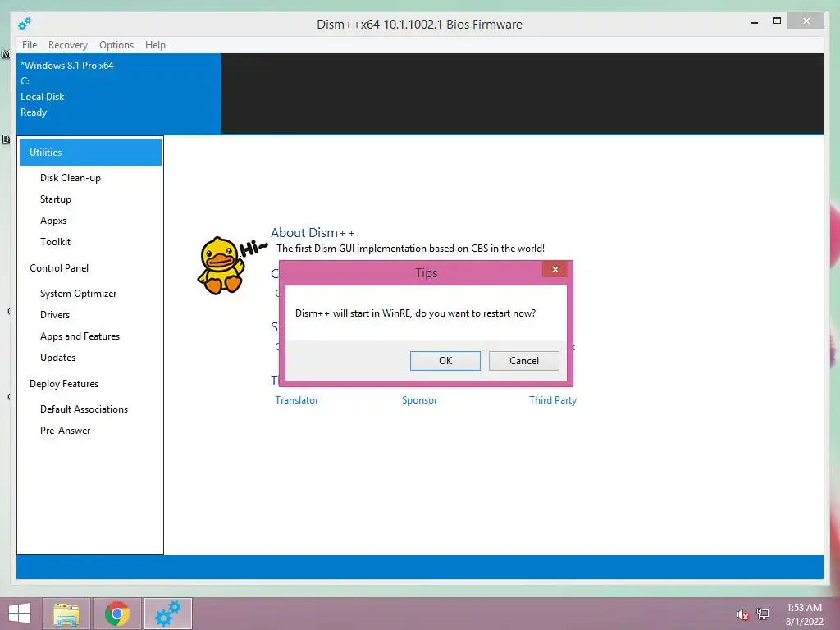The image size is (840, 630).
Task: Select the Windows 8.1 Pro x64 image tile
Action: [x=119, y=94]
